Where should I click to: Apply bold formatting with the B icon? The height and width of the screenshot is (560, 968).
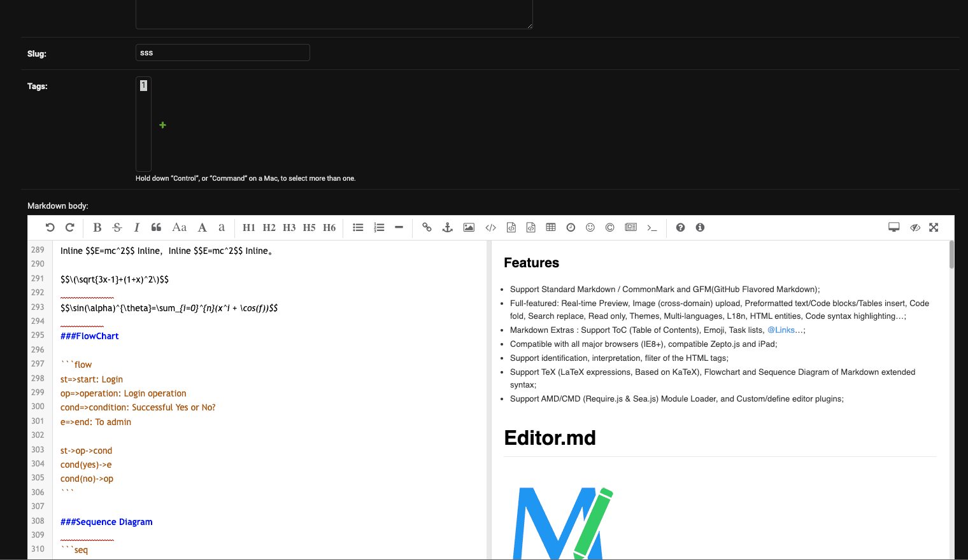[97, 228]
